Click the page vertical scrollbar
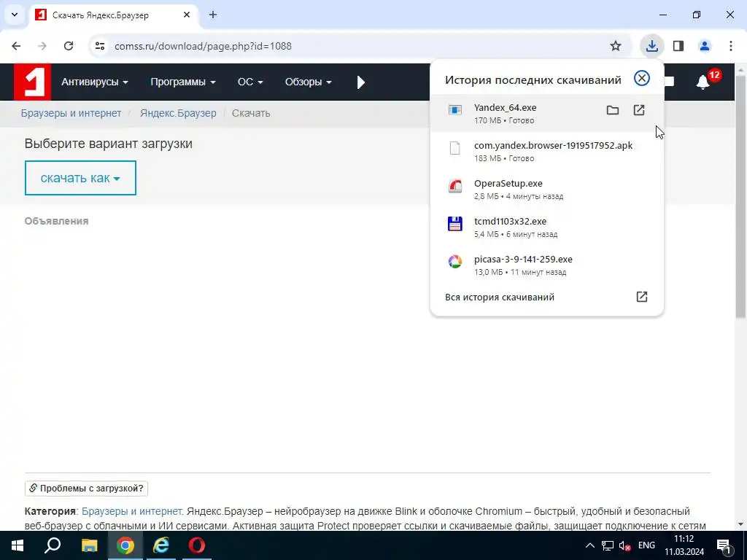 (740, 196)
